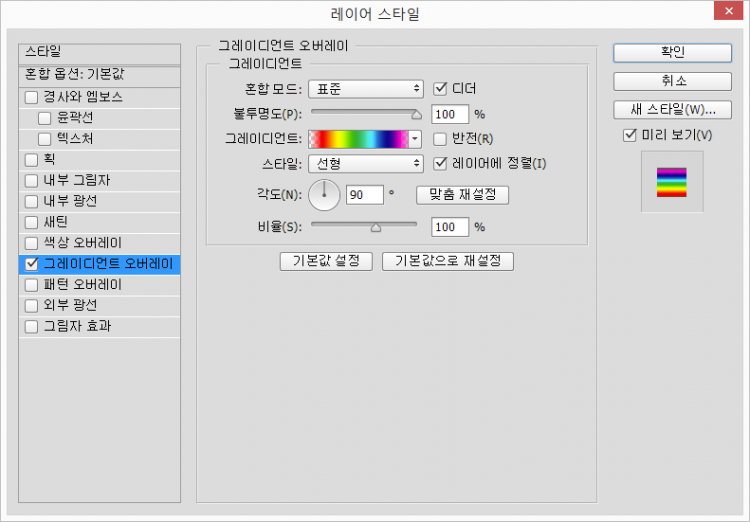The image size is (750, 522).
Task: Click the rainbow style preview thumbnail
Action: (671, 182)
